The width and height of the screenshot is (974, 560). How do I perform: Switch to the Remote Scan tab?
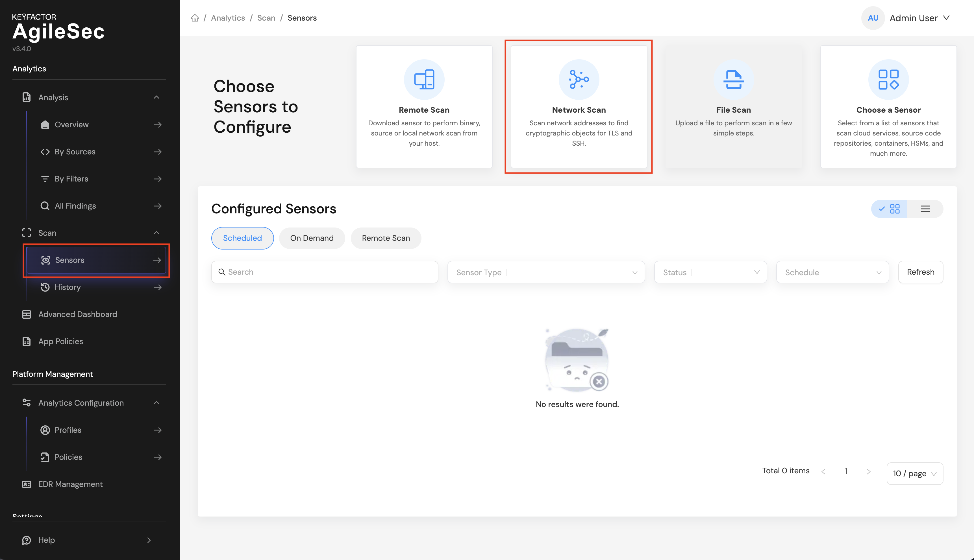point(386,238)
